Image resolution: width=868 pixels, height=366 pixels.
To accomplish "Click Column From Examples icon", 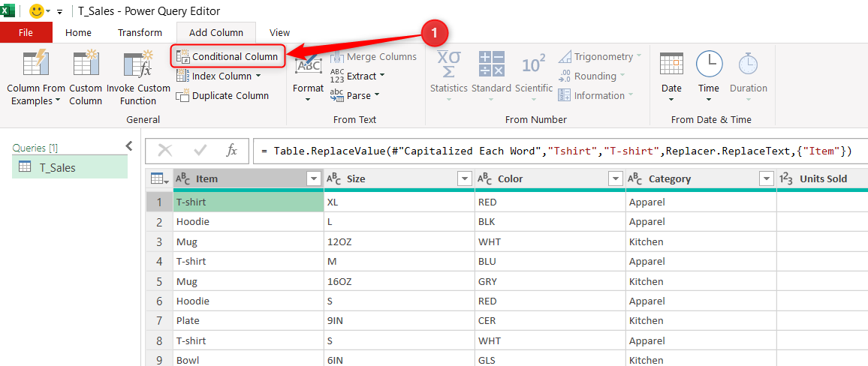I will pyautogui.click(x=36, y=64).
